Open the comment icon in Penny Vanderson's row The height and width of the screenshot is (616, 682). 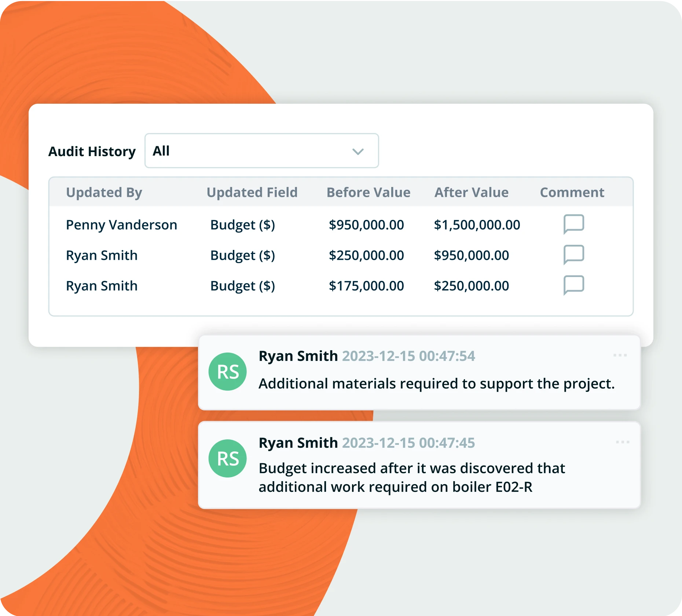click(573, 224)
